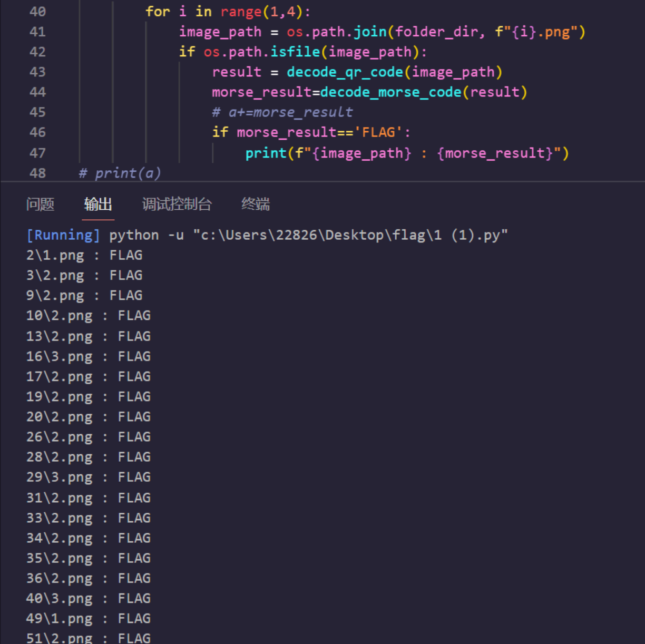The width and height of the screenshot is (645, 644).
Task: Click output row '28\2.png : FLAG'
Action: (89, 457)
